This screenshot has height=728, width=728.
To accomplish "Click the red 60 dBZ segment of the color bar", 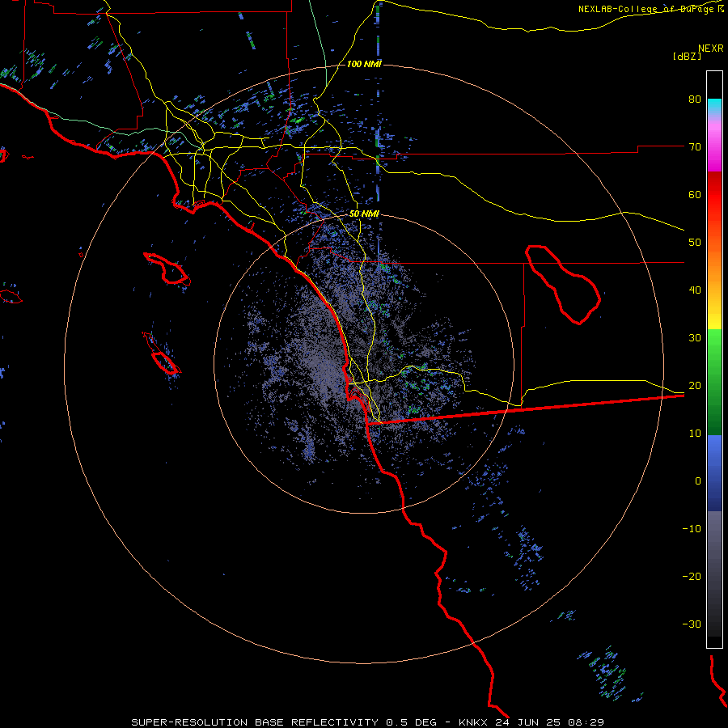I will [x=714, y=195].
